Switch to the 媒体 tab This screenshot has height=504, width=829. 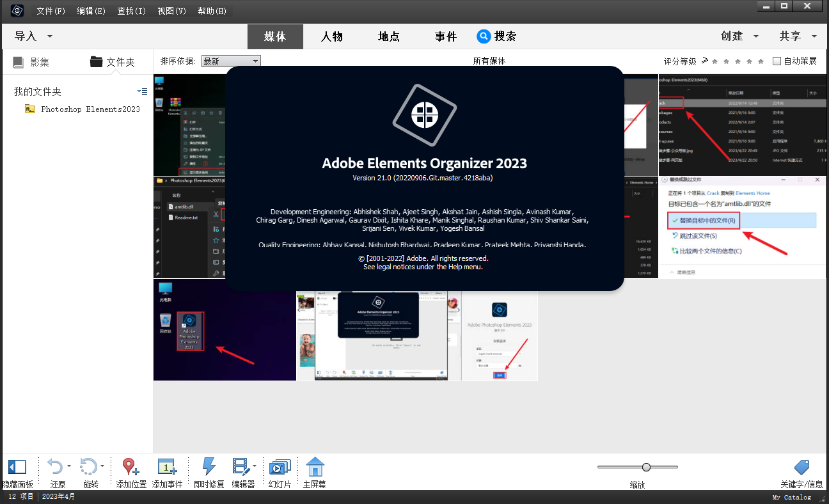[275, 36]
